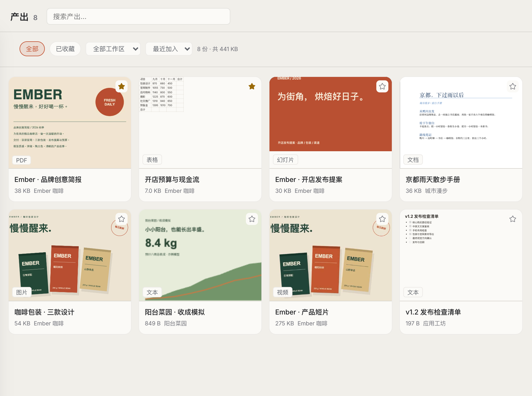Star the 阳台菜园 · 收成模拟 card

[252, 219]
